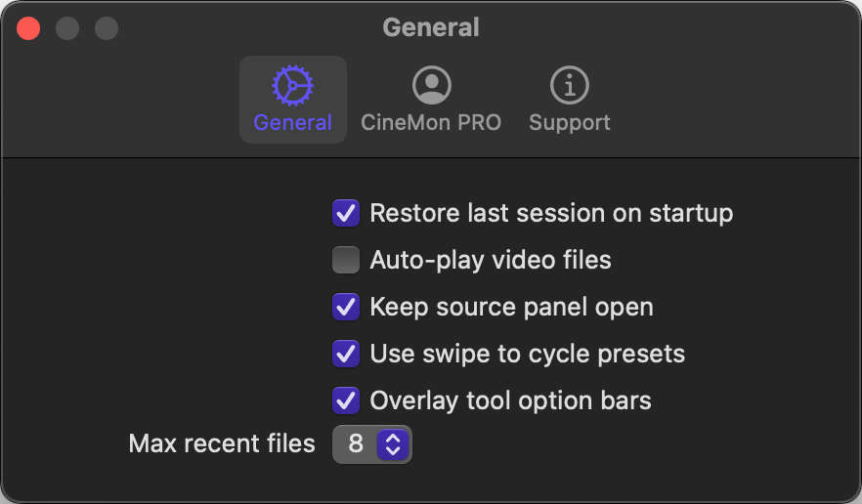
Task: Click the 'Restore last session on startup' text
Action: [x=551, y=213]
